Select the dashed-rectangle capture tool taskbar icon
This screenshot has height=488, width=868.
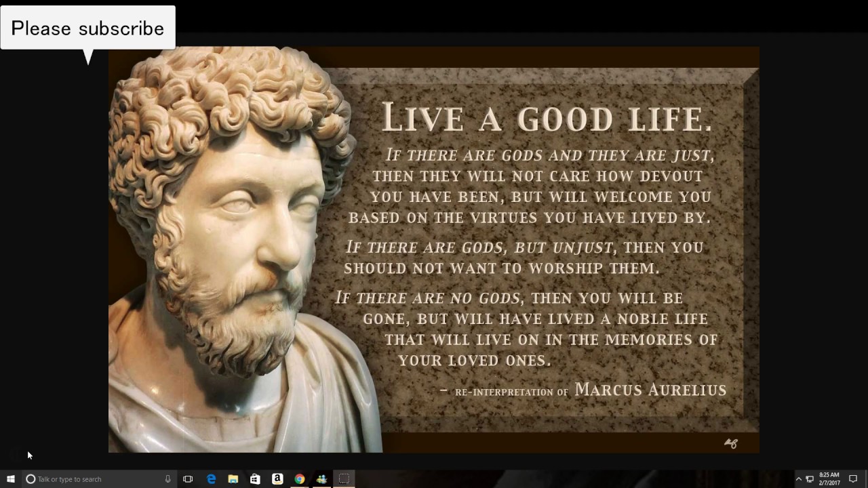(x=344, y=479)
